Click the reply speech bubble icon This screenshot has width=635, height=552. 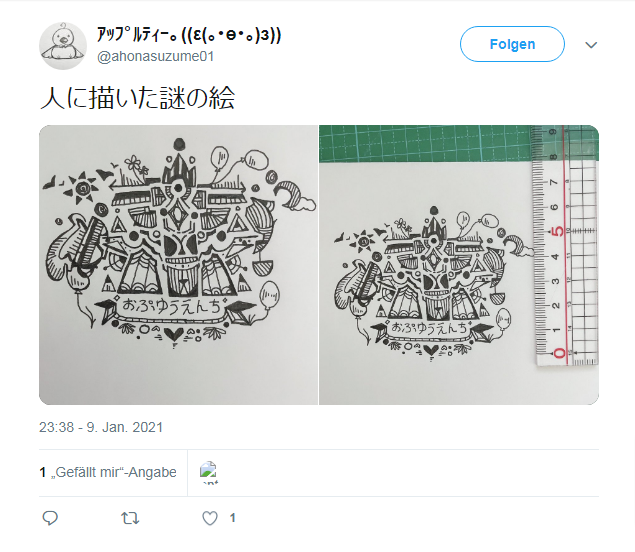[50, 518]
